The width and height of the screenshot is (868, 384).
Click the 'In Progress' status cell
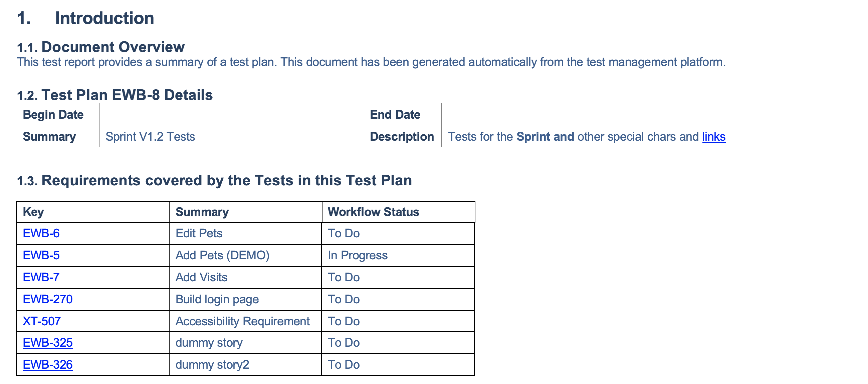click(358, 255)
